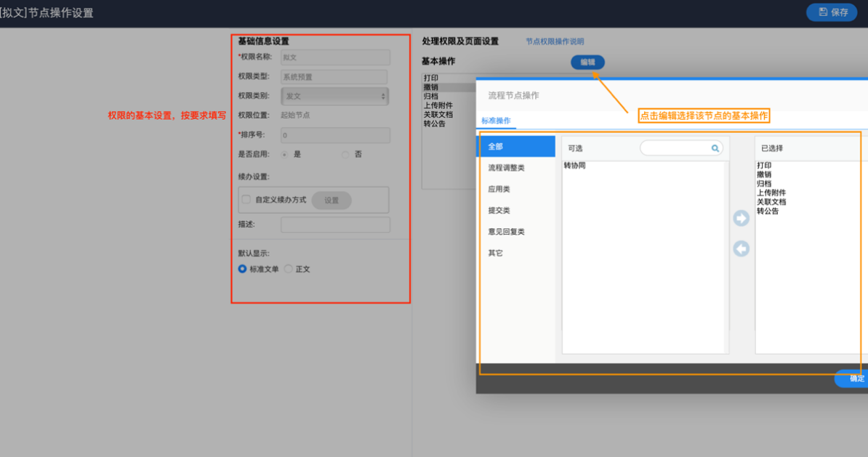Image resolution: width=868 pixels, height=457 pixels.
Task: Click the search magnifier icon
Action: (715, 148)
